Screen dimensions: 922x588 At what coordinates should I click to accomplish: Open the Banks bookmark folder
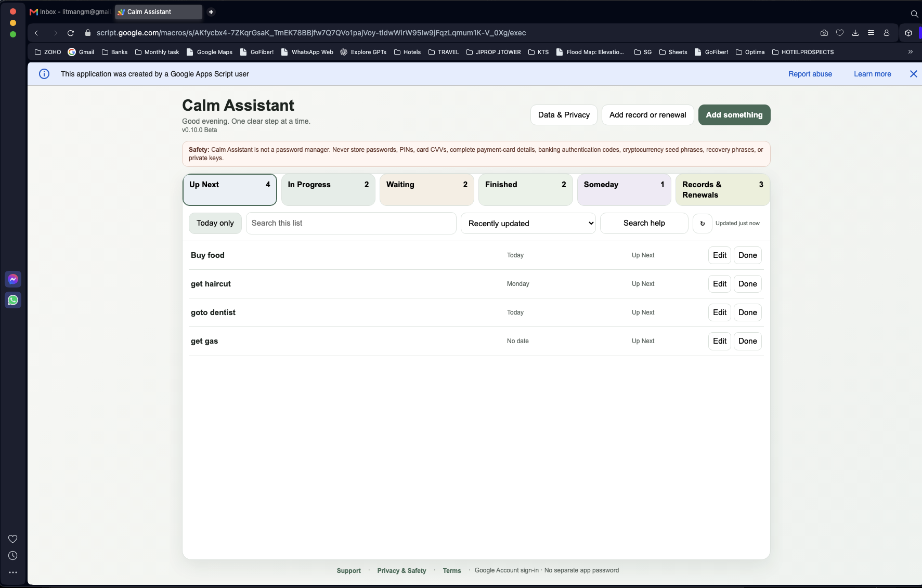(x=115, y=52)
